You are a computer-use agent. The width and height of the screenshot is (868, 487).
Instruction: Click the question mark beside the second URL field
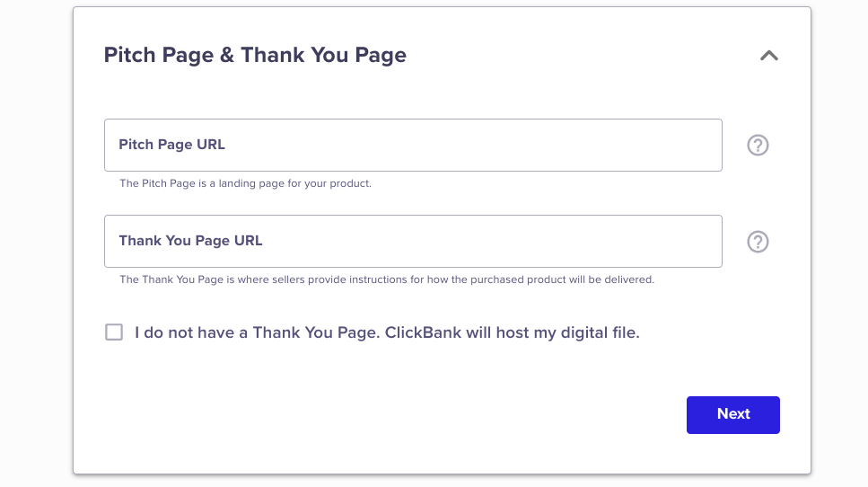click(758, 242)
